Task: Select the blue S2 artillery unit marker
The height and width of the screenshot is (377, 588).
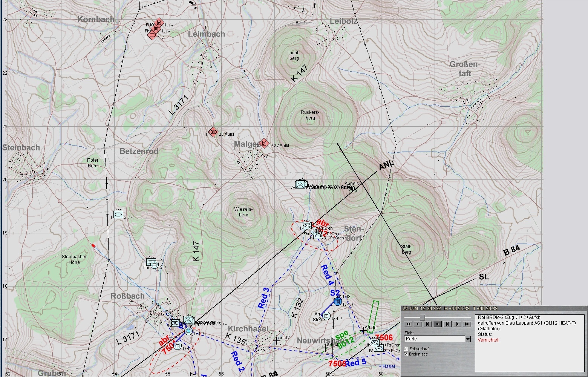Action: click(338, 301)
